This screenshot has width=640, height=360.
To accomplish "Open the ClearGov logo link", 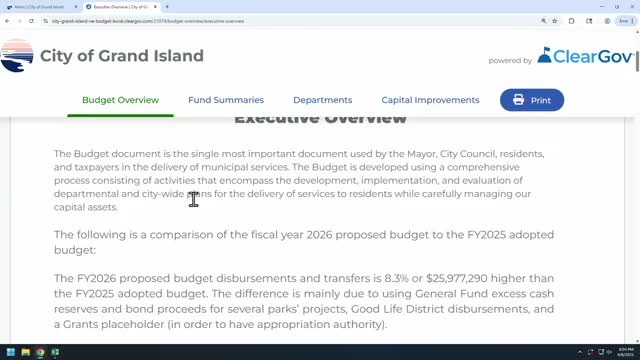I will click(585, 56).
